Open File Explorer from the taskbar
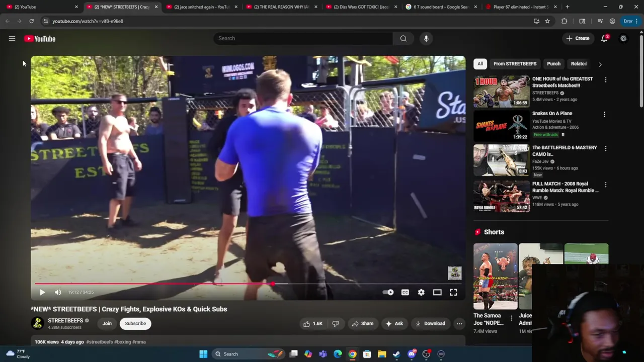This screenshot has width=644, height=362. 382,354
